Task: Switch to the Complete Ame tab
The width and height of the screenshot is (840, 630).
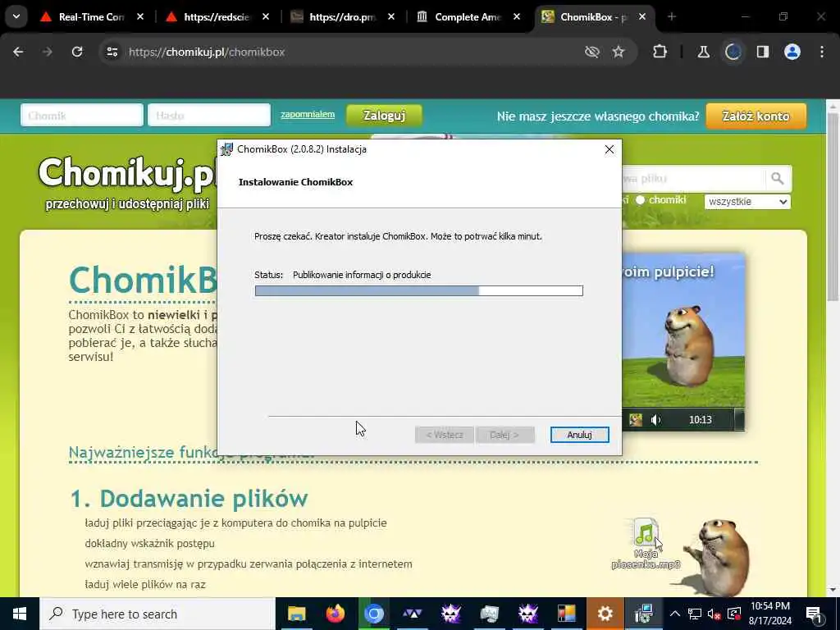Action: pos(467,17)
